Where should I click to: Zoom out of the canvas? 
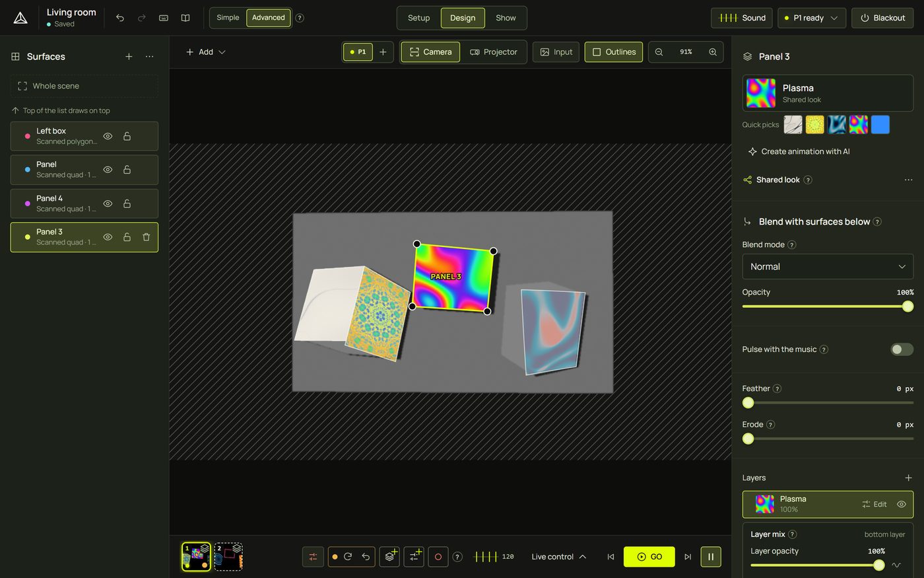(x=659, y=52)
